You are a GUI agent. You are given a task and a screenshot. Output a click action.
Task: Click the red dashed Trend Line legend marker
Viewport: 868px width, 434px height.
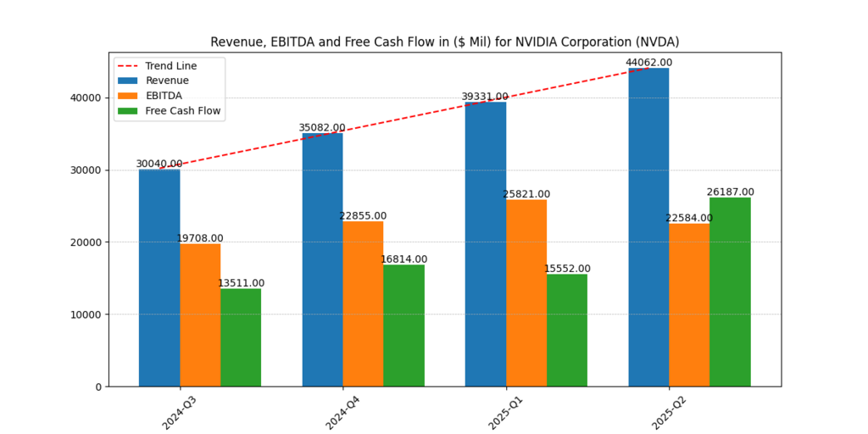coord(128,66)
